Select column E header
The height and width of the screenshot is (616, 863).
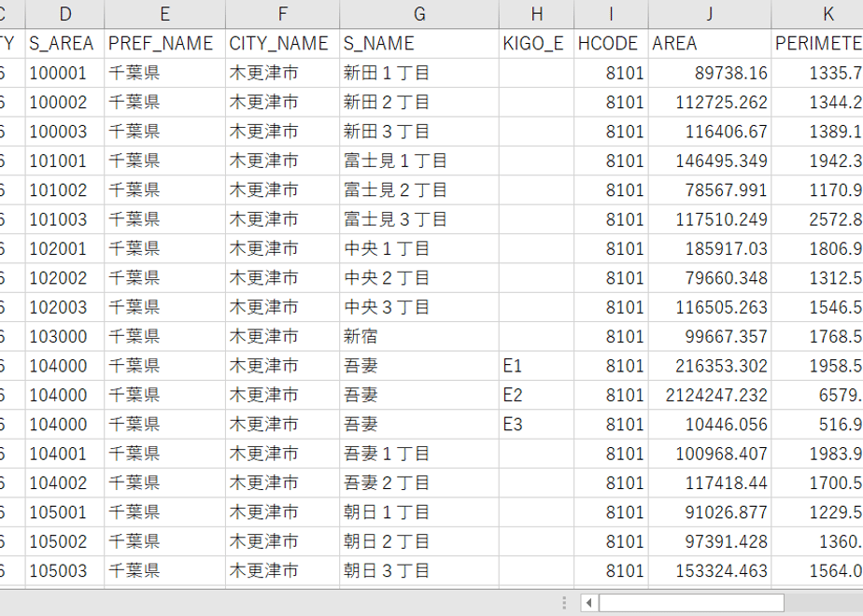164,14
